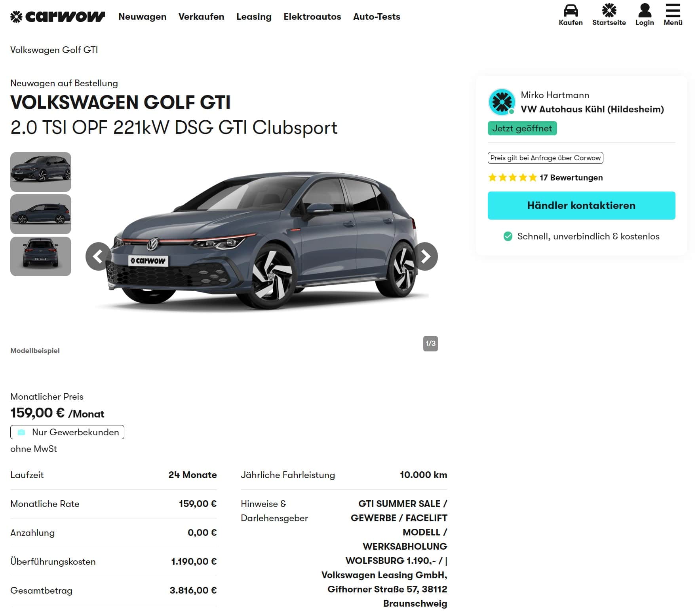
Task: Click the Volkswagen Golf GTI breadcrumb
Action: 54,50
